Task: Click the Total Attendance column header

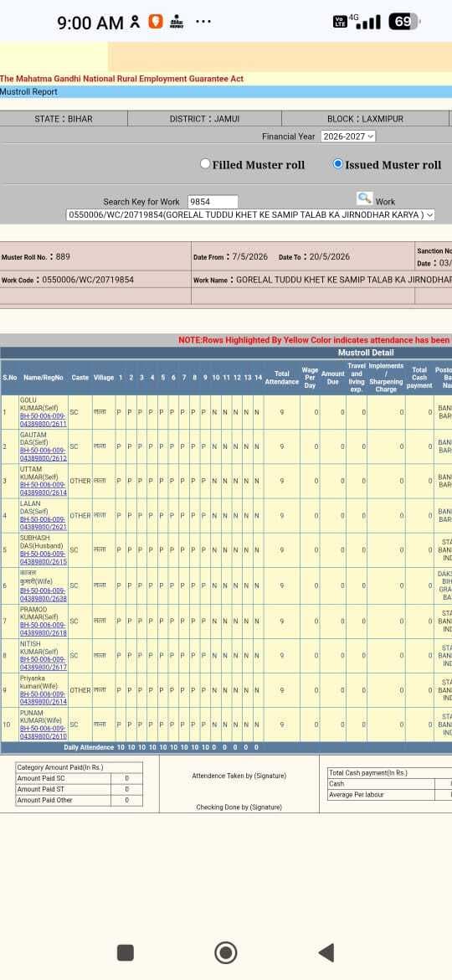Action: point(282,378)
